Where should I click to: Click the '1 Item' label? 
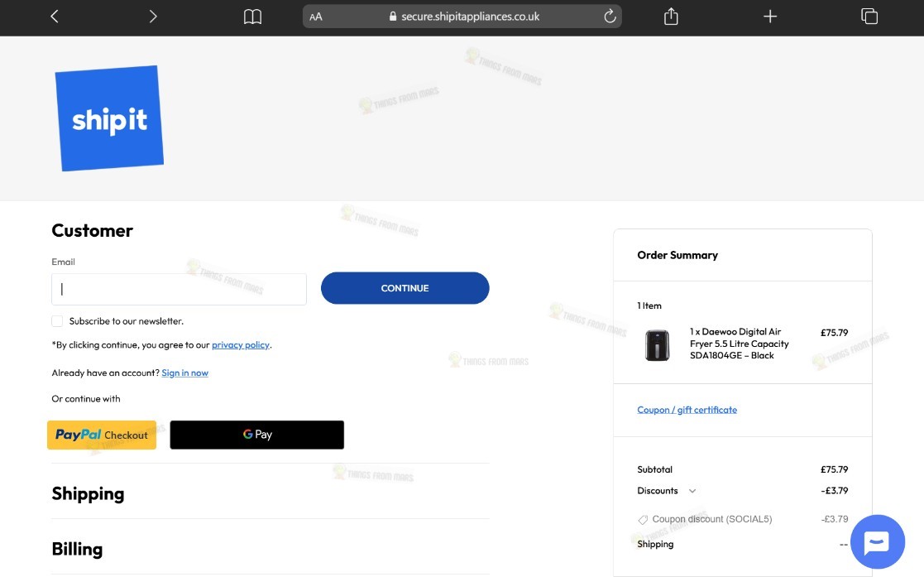649,305
